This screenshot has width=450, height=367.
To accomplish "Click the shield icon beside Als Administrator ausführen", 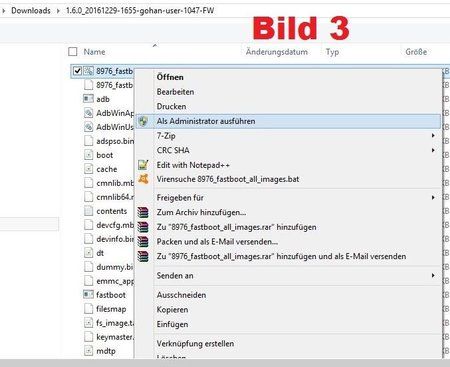I will (143, 121).
